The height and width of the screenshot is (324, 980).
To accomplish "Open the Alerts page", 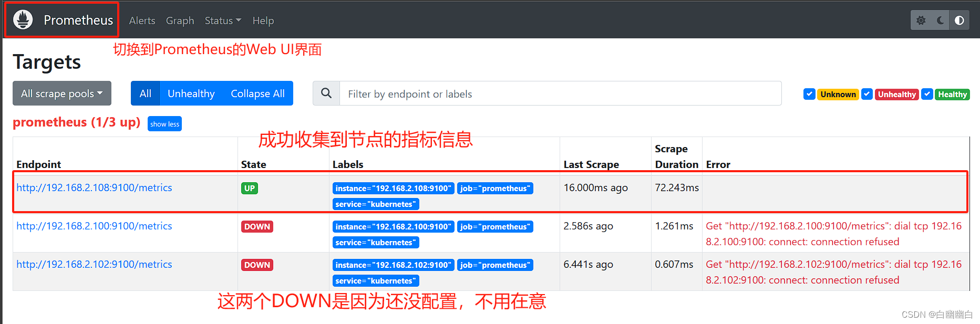I will coord(142,20).
